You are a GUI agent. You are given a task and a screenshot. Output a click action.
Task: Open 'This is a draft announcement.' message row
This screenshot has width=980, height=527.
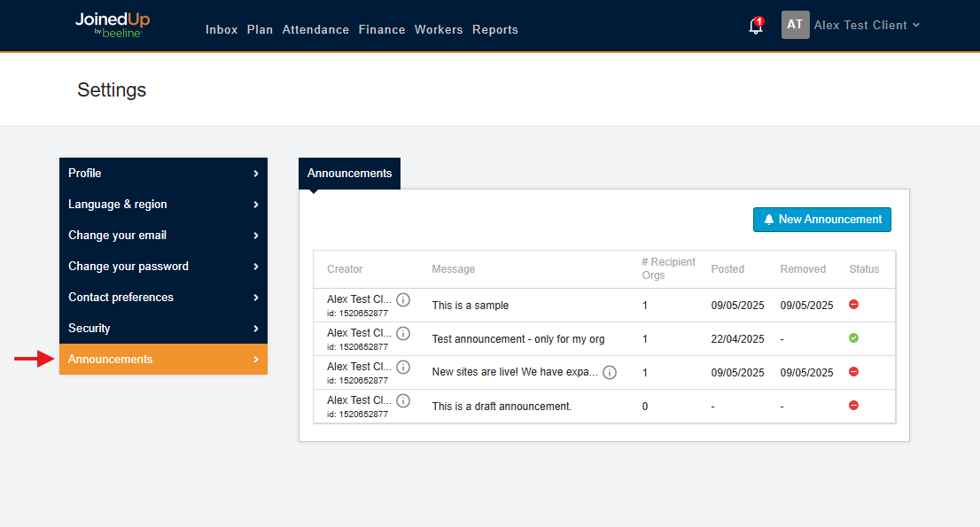[x=502, y=407]
